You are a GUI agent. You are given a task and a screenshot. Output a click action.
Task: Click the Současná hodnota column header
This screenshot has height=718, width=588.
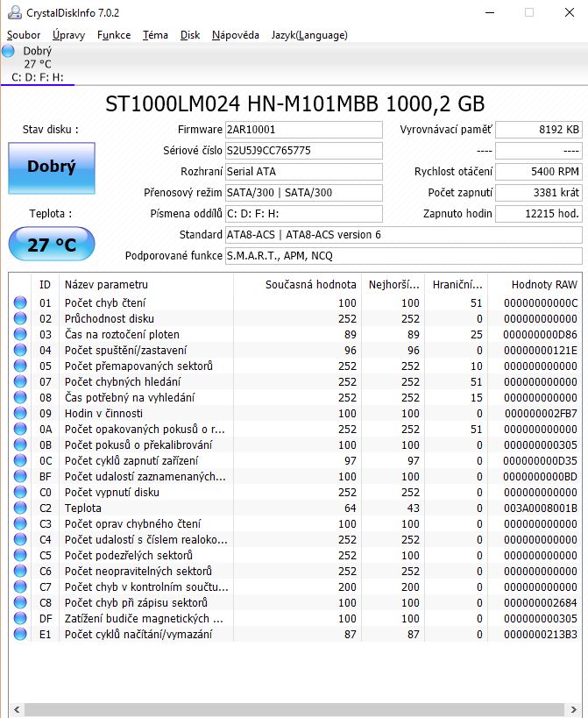click(x=297, y=285)
